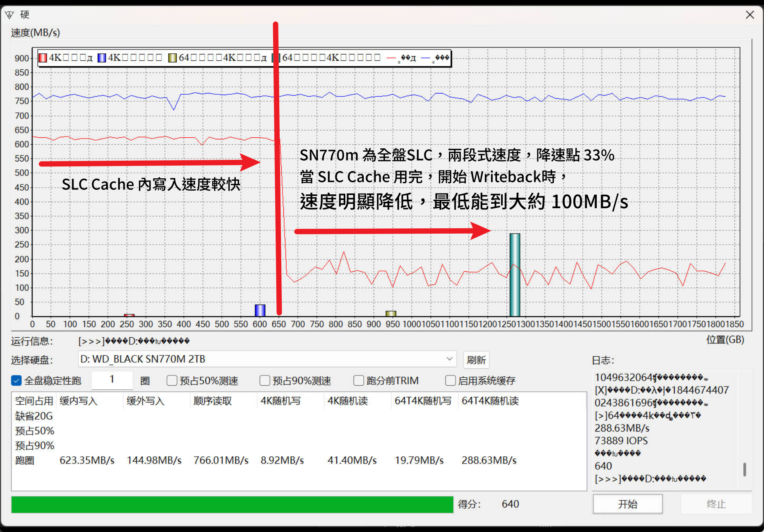Screen dimensions: 764x532
Task: Click the blue bar in the chart
Action: pyautogui.click(x=260, y=310)
